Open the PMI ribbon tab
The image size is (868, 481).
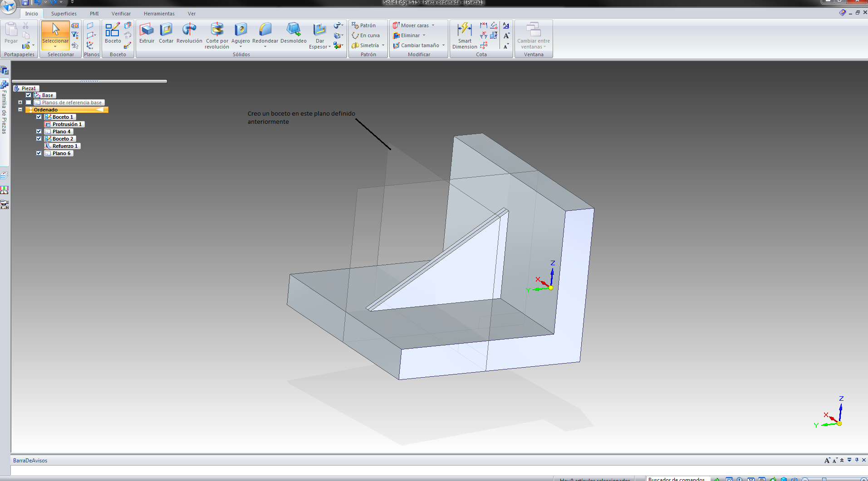pos(94,14)
